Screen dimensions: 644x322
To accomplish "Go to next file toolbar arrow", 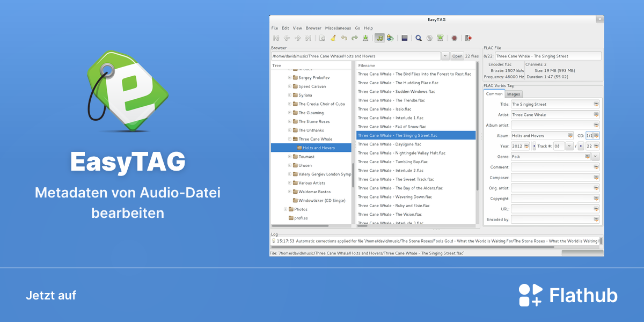I will (x=297, y=38).
